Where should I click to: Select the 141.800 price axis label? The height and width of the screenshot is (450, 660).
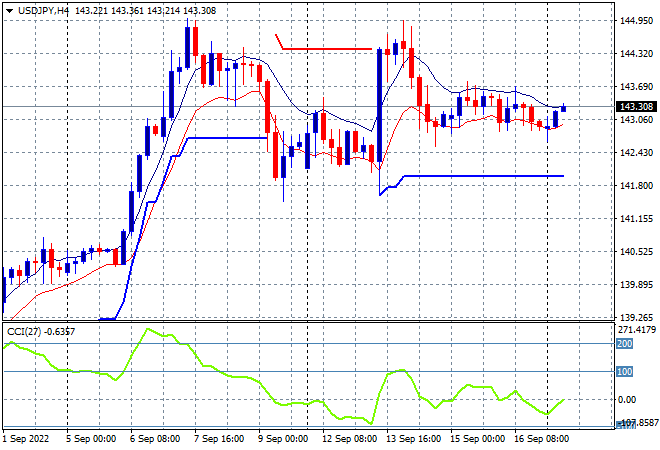point(637,186)
